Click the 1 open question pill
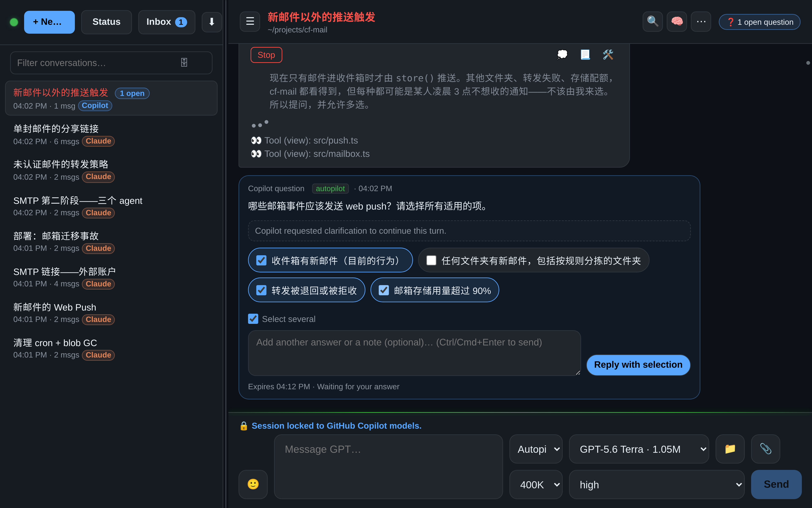Viewport: 812px width, 508px height. pyautogui.click(x=759, y=22)
